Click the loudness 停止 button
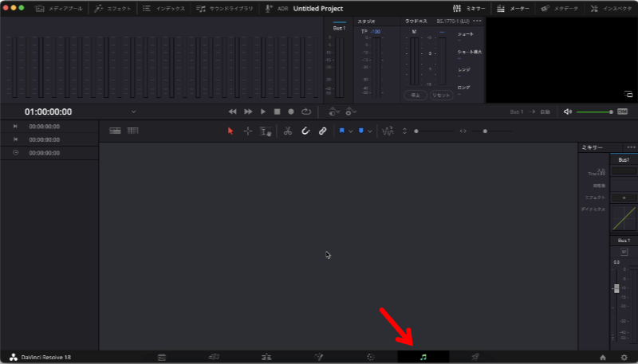638x364 pixels. pos(415,95)
